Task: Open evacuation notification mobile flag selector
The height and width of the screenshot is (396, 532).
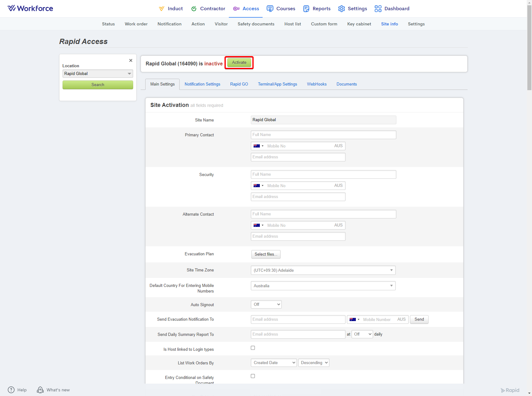Action: pos(354,319)
